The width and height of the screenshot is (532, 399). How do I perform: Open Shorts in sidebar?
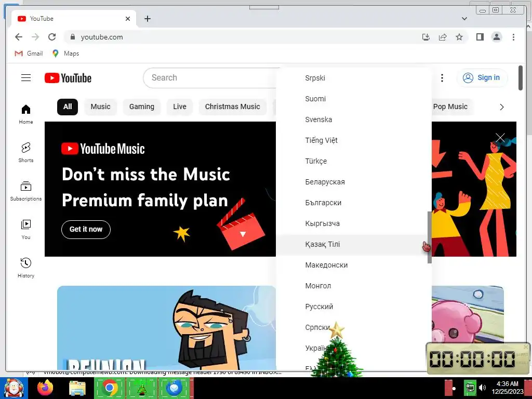pos(26,153)
